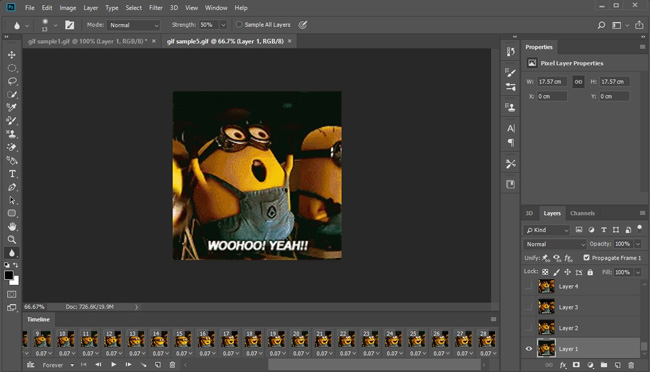Open the layer Opacity dropdown arrow

[638, 244]
